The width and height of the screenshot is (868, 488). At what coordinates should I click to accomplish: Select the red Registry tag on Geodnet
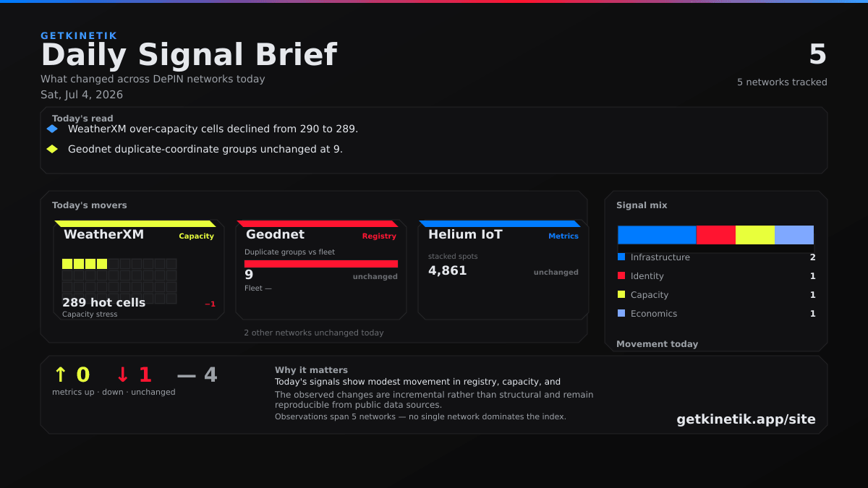(379, 236)
